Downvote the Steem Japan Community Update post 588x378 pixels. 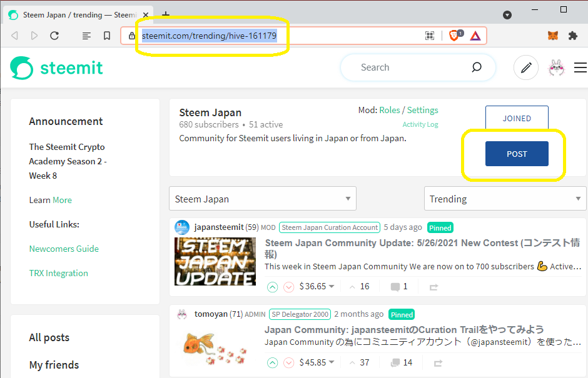(288, 287)
